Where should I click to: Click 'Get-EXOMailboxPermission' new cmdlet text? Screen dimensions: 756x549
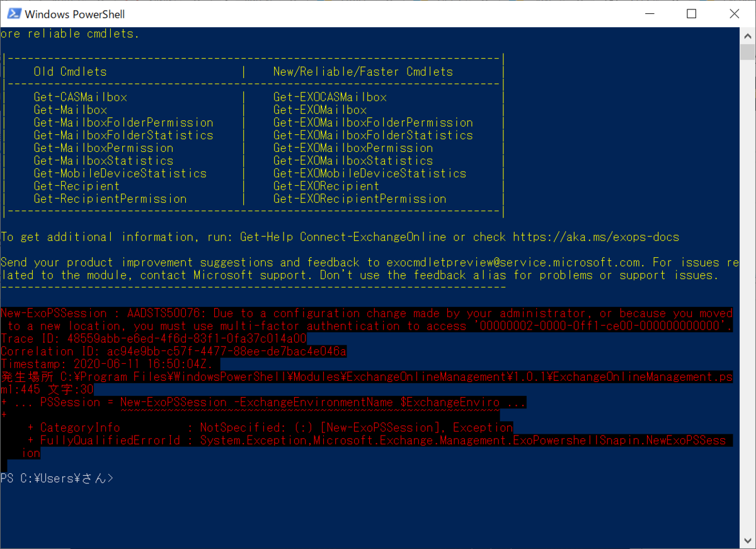click(353, 147)
